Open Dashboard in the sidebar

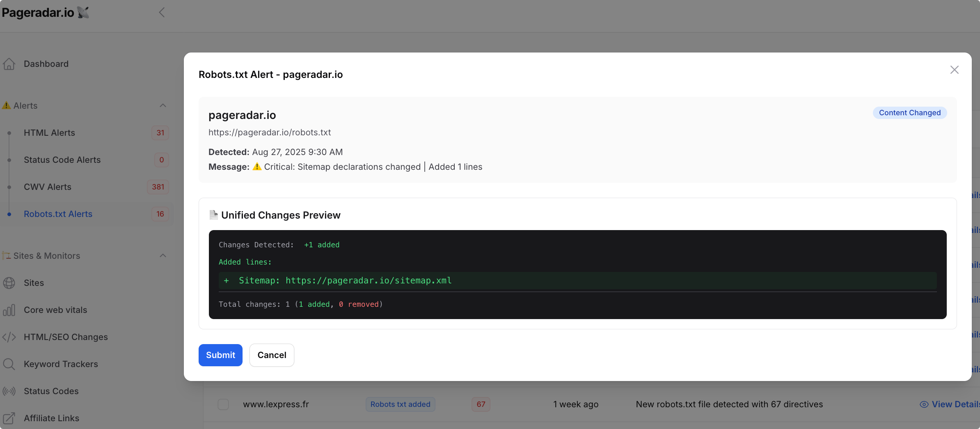46,64
